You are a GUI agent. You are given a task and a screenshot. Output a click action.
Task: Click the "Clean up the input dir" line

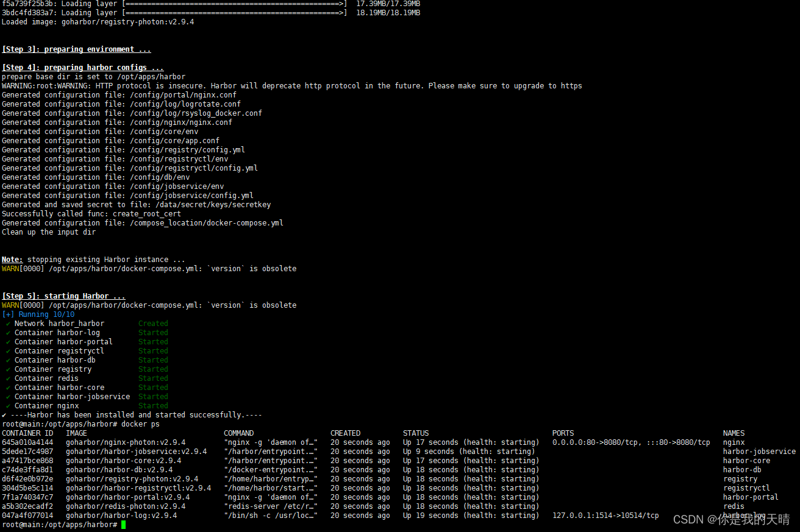click(49, 232)
